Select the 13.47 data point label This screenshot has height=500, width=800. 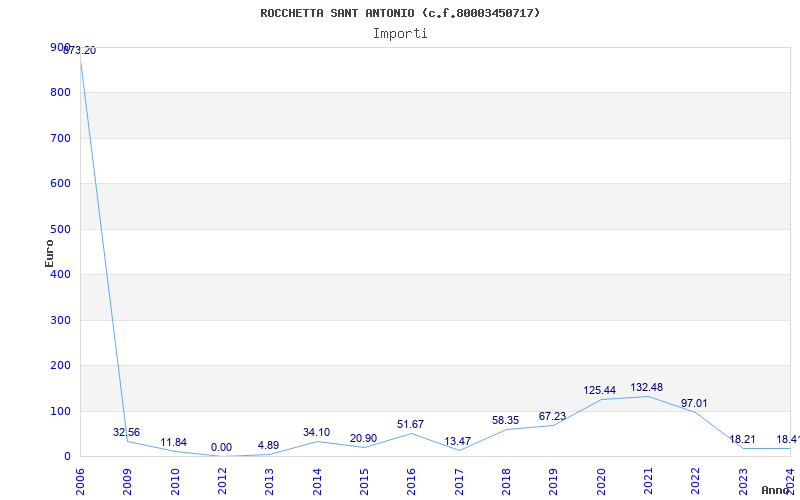coord(457,442)
